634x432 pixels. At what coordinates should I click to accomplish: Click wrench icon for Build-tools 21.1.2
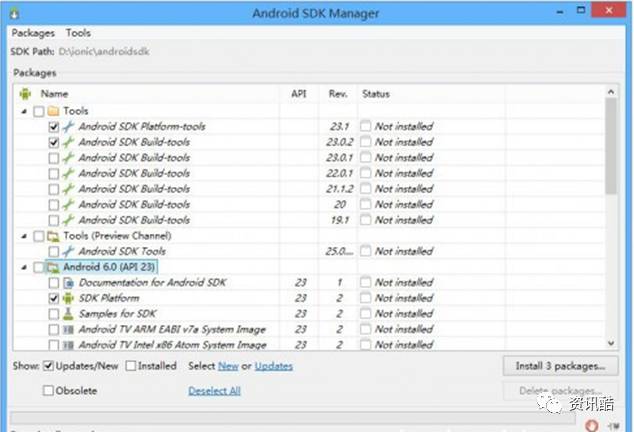pos(68,189)
